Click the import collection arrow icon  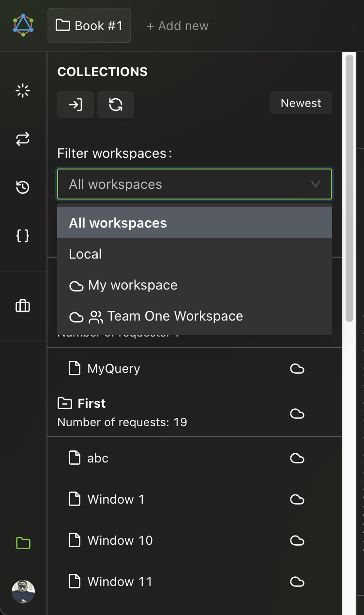(x=76, y=105)
